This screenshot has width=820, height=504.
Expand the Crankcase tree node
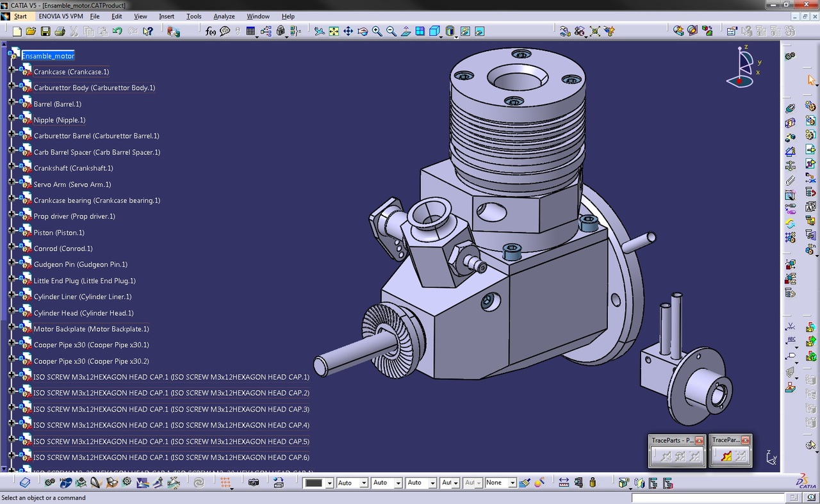[12, 69]
